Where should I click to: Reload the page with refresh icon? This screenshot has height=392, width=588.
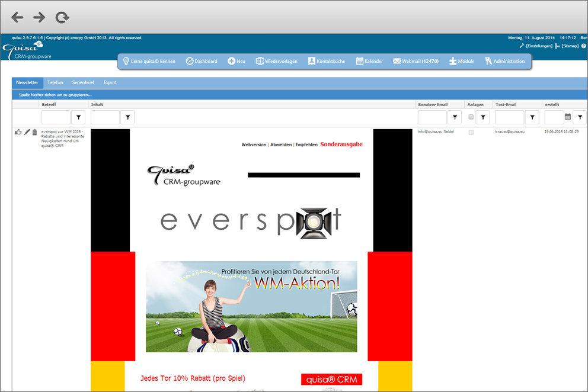pyautogui.click(x=62, y=17)
